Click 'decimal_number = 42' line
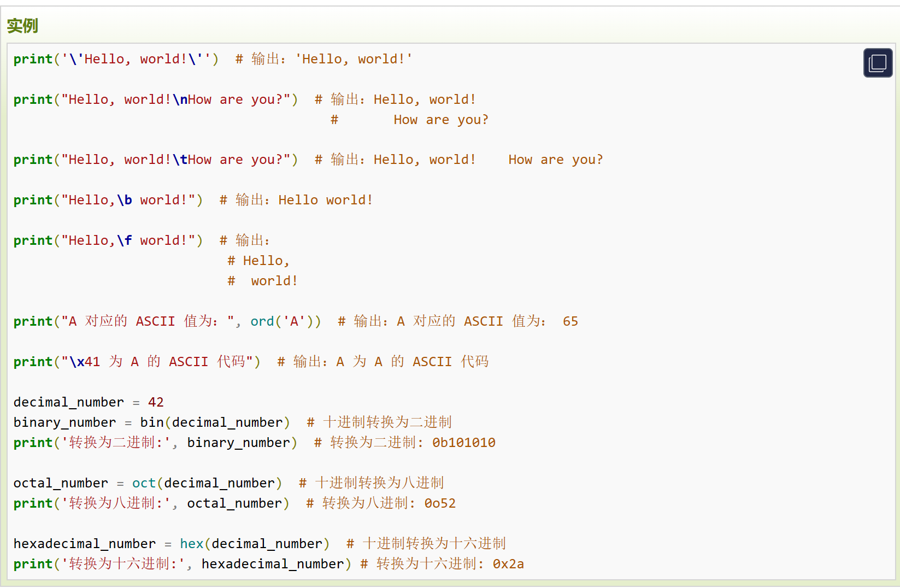Image resolution: width=900 pixels, height=588 pixels. (x=89, y=402)
